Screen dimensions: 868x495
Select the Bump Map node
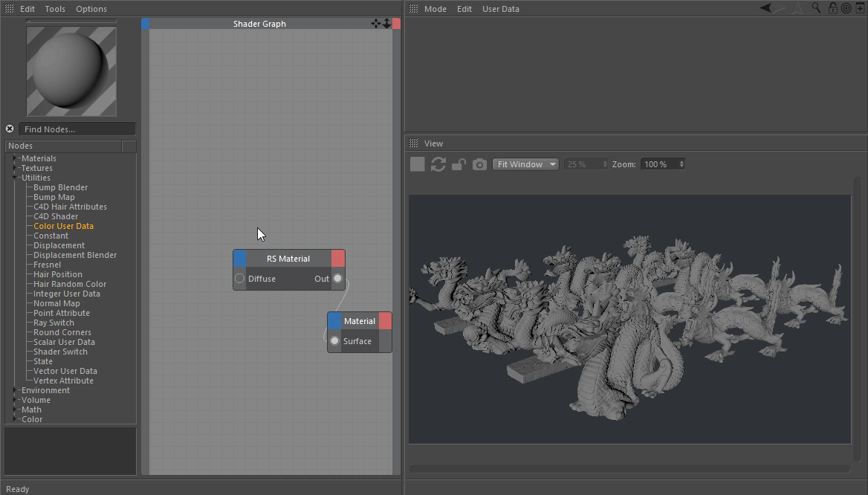point(54,197)
